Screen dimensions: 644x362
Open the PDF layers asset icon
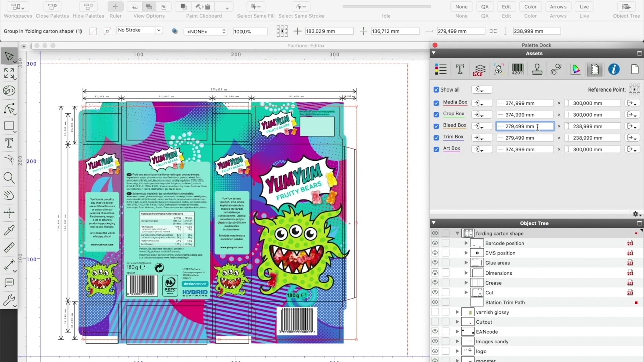[479, 70]
